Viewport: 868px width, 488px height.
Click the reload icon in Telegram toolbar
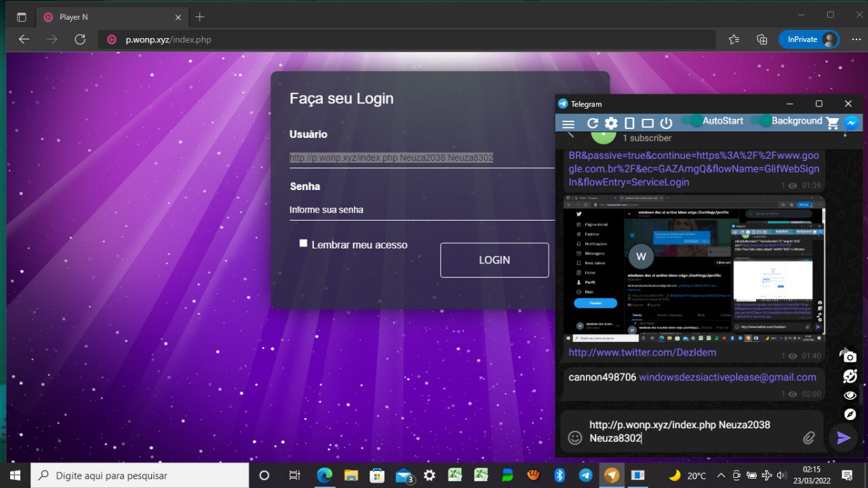(593, 124)
